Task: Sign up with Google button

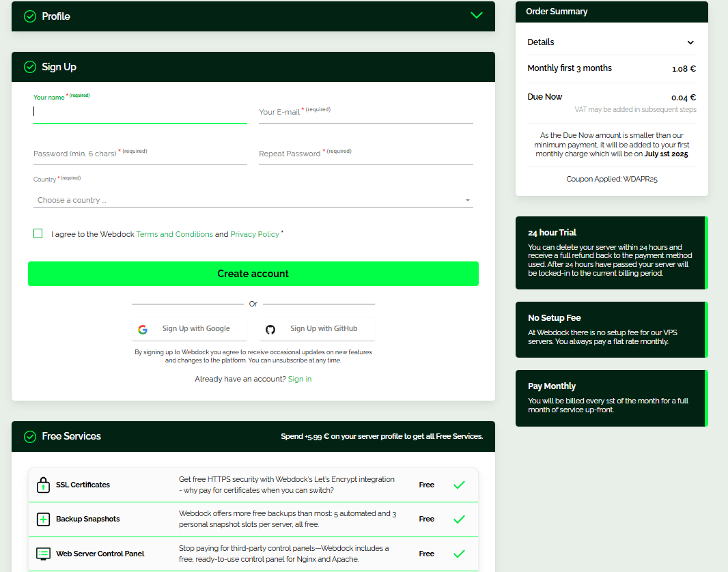Action: tap(189, 329)
